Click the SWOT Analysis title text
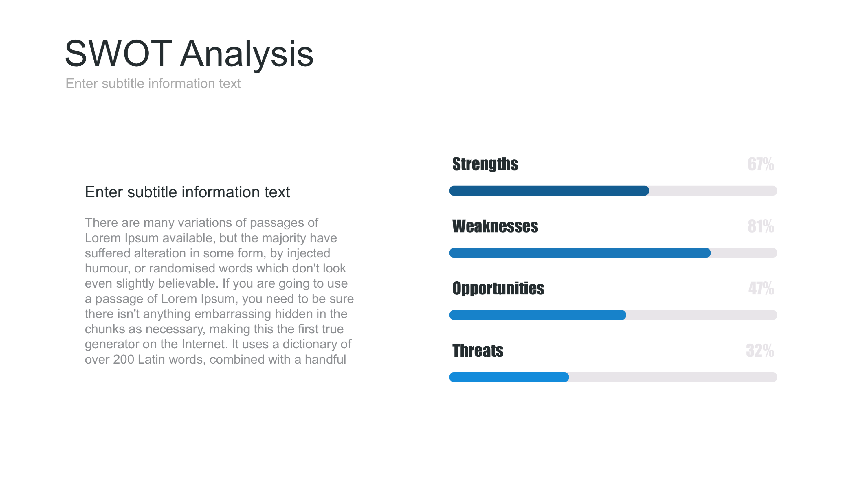This screenshot has height=488, width=868. click(x=189, y=53)
